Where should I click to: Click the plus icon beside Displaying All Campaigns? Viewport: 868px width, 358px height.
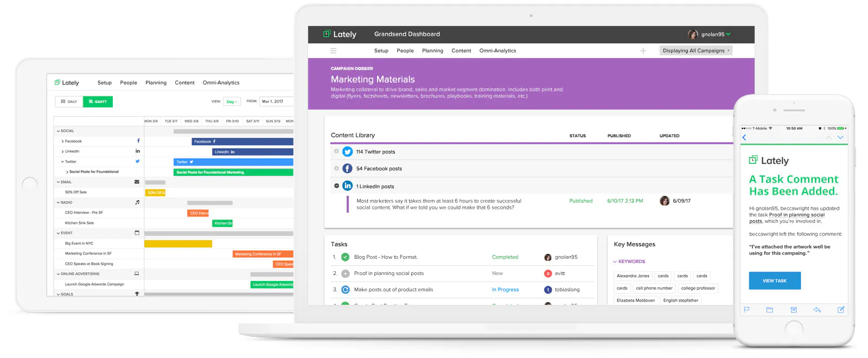(643, 50)
